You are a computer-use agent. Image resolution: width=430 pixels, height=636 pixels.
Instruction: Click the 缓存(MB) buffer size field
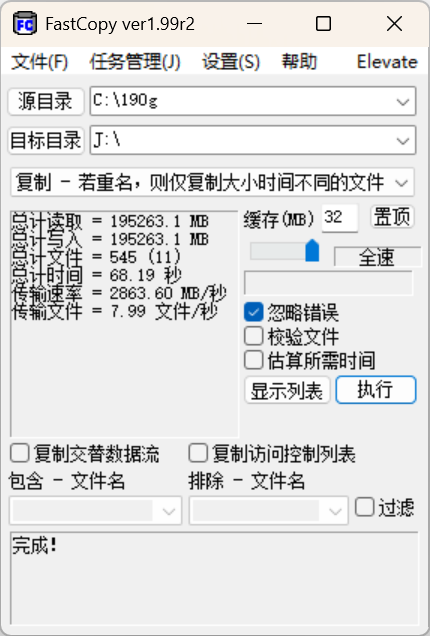(340, 218)
